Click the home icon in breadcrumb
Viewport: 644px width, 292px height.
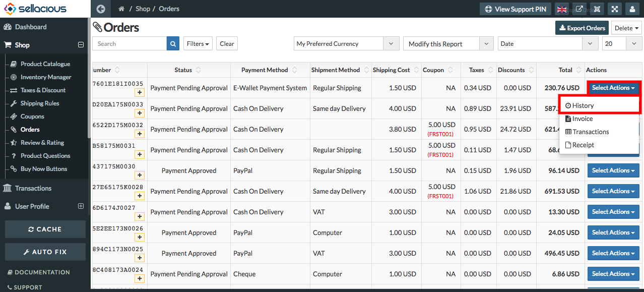click(121, 9)
